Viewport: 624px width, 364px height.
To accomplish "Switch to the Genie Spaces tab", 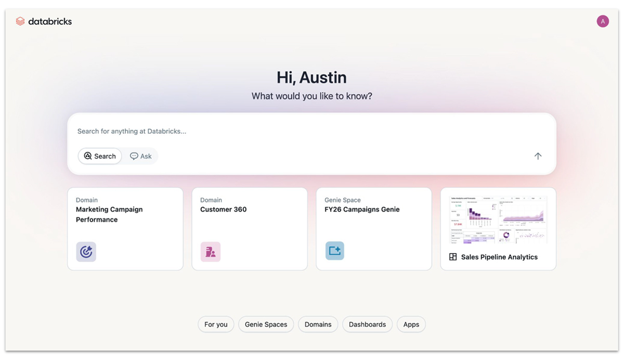I will click(x=266, y=324).
